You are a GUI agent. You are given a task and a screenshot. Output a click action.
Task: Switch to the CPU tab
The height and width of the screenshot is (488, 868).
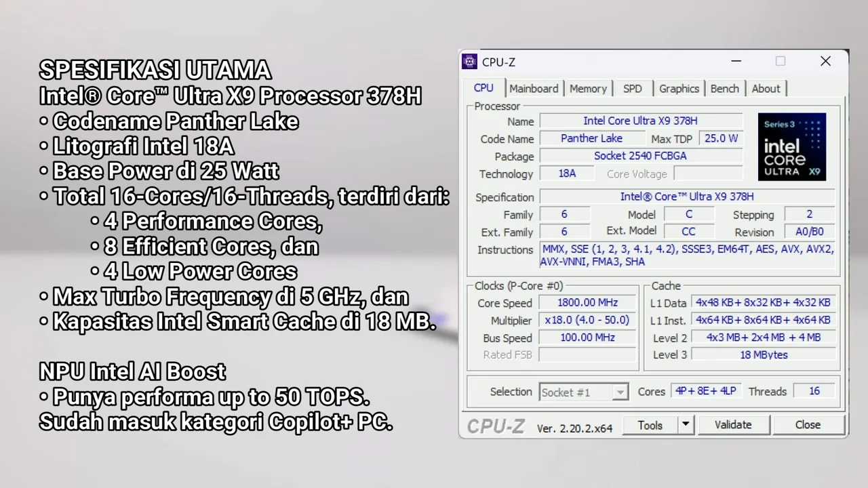coord(484,88)
